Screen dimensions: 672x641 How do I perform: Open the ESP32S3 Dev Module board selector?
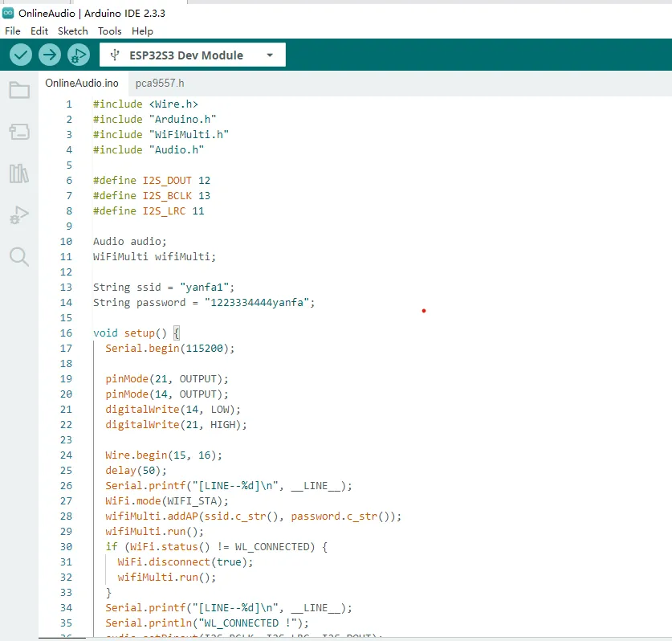pos(193,55)
